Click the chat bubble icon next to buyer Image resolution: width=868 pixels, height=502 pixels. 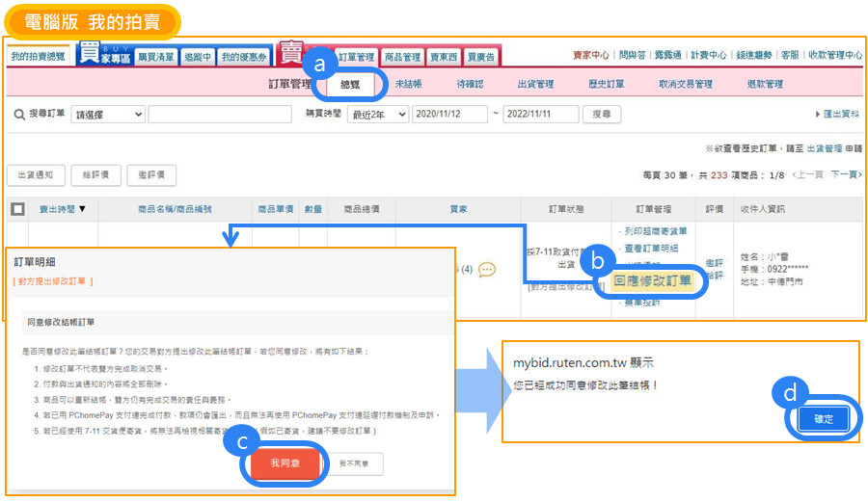tap(487, 270)
